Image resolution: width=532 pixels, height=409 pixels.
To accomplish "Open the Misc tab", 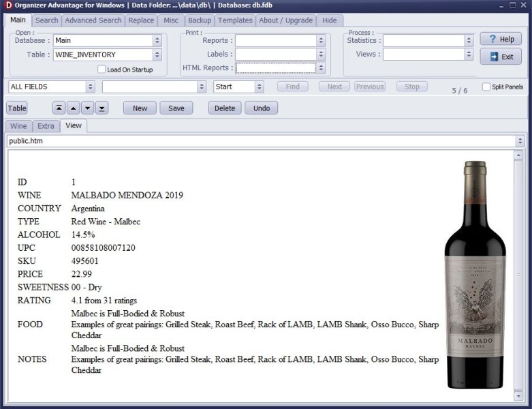I will pyautogui.click(x=171, y=20).
